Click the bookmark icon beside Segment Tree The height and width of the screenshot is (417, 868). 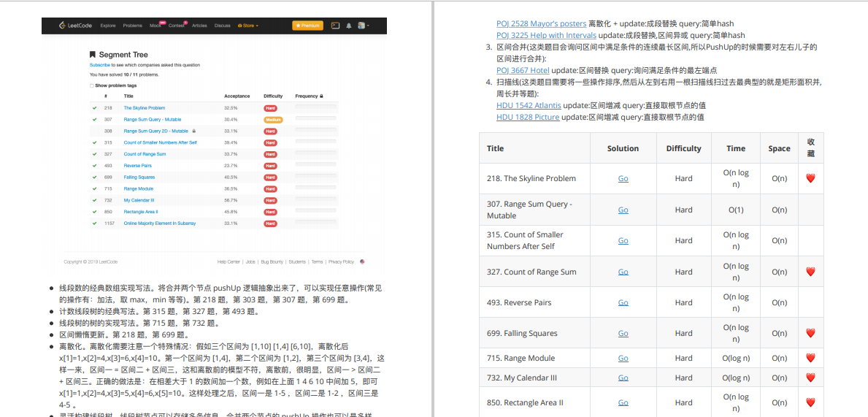93,55
